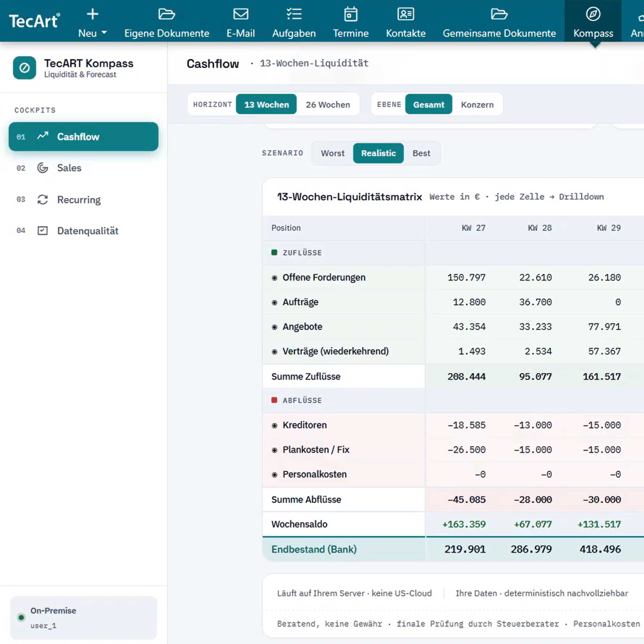Viewport: 644px width, 644px height.
Task: Open the Aufgaben checklist icon
Action: (294, 14)
